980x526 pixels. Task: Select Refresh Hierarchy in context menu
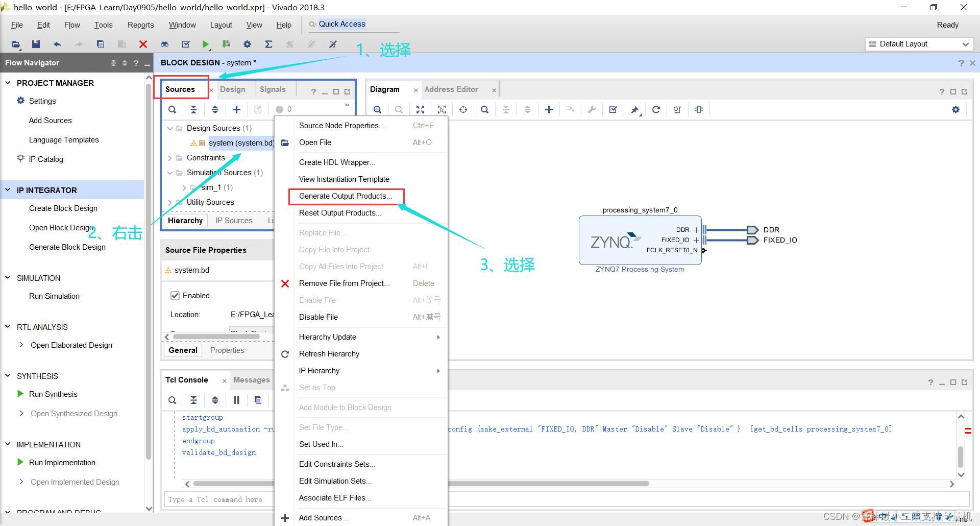tap(329, 354)
